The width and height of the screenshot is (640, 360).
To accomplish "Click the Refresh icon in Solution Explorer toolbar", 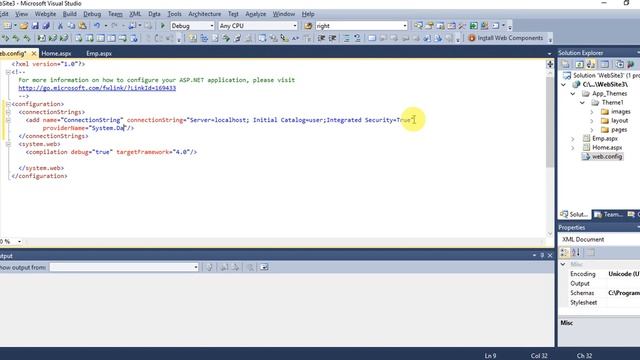I will pyautogui.click(x=580, y=64).
